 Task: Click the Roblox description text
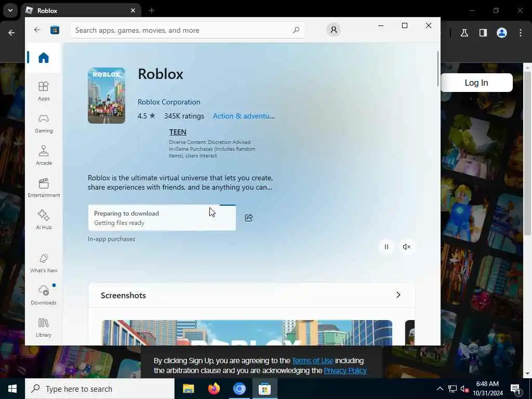pos(180,182)
